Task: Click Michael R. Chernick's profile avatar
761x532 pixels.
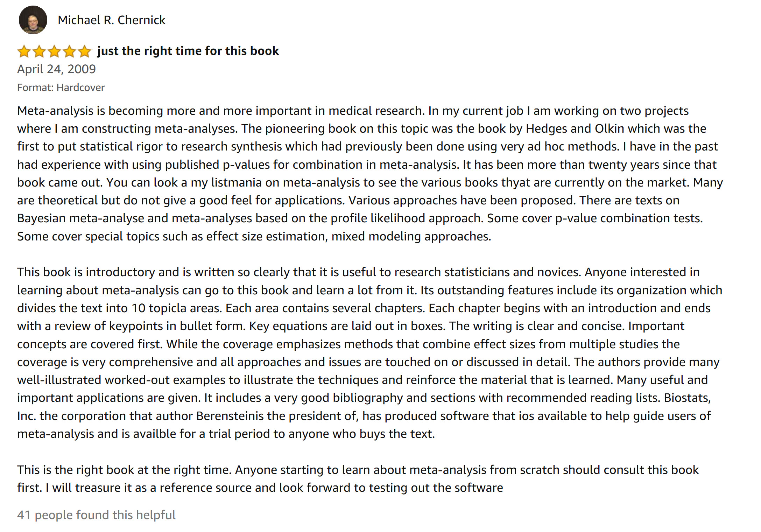Action: 33,20
